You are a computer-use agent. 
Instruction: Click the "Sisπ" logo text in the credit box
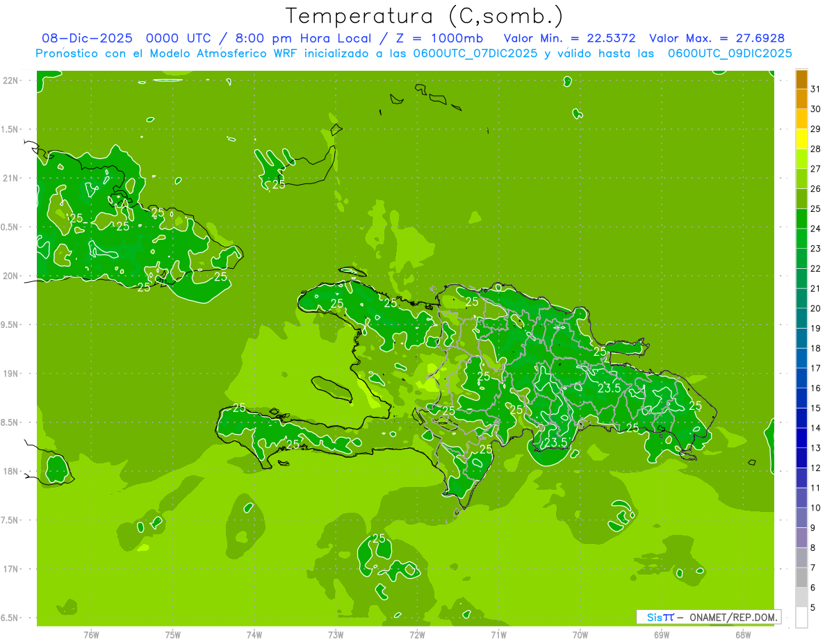pyautogui.click(x=660, y=617)
